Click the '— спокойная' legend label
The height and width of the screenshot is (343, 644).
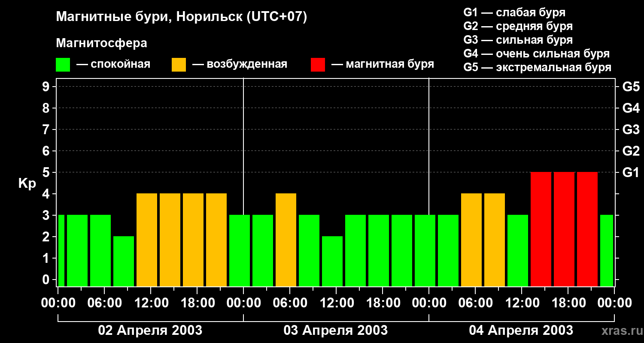pyautogui.click(x=113, y=64)
